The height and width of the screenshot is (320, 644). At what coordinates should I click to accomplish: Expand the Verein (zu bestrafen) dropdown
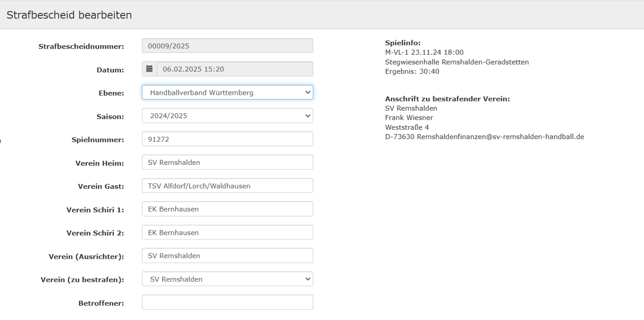point(227,279)
